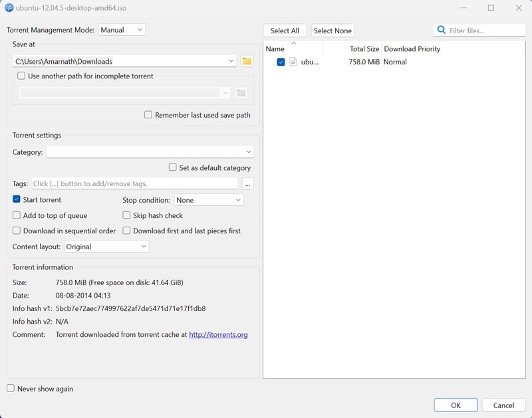The height and width of the screenshot is (418, 532).
Task: Change Normal download priority for file
Action: coord(395,62)
